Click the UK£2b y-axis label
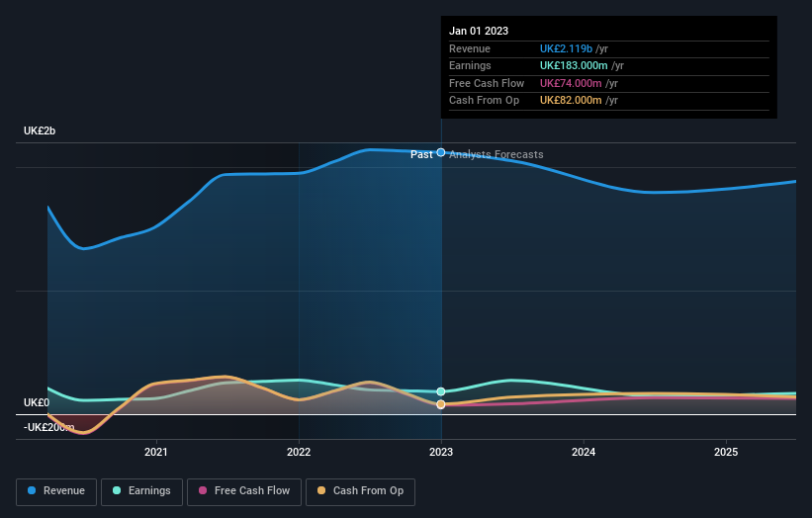Image resolution: width=812 pixels, height=518 pixels. coord(40,130)
